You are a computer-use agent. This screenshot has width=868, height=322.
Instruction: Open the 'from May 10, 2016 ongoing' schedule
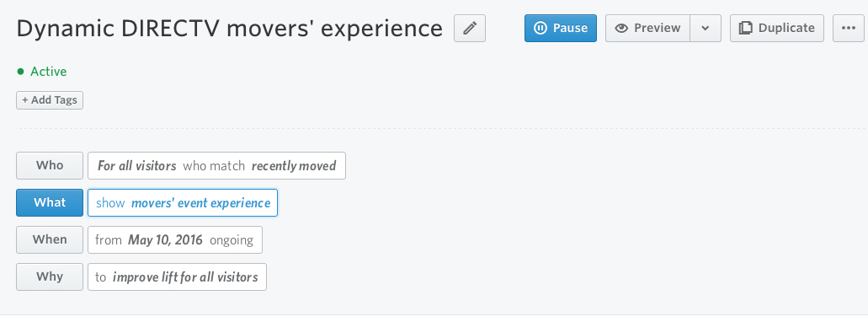point(175,240)
